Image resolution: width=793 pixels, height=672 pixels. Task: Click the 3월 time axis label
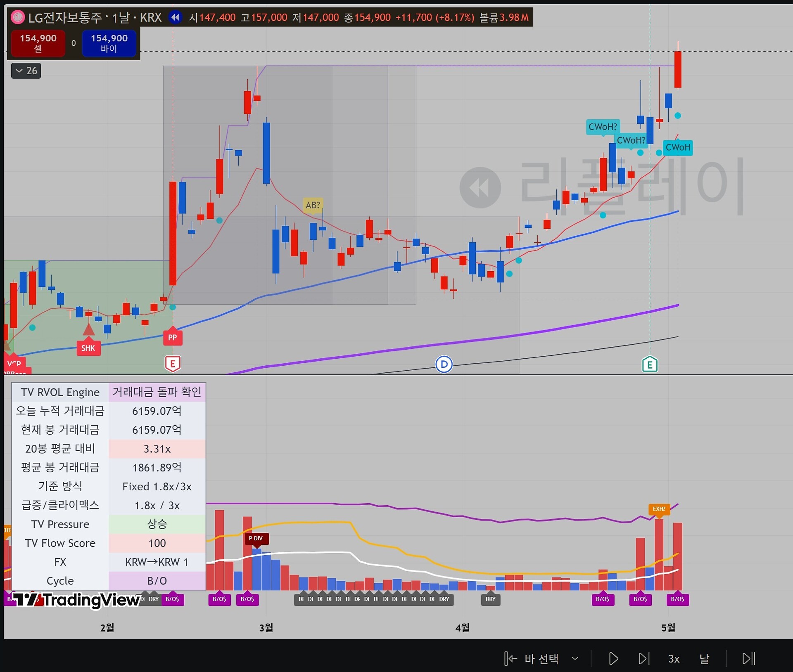pos(266,628)
